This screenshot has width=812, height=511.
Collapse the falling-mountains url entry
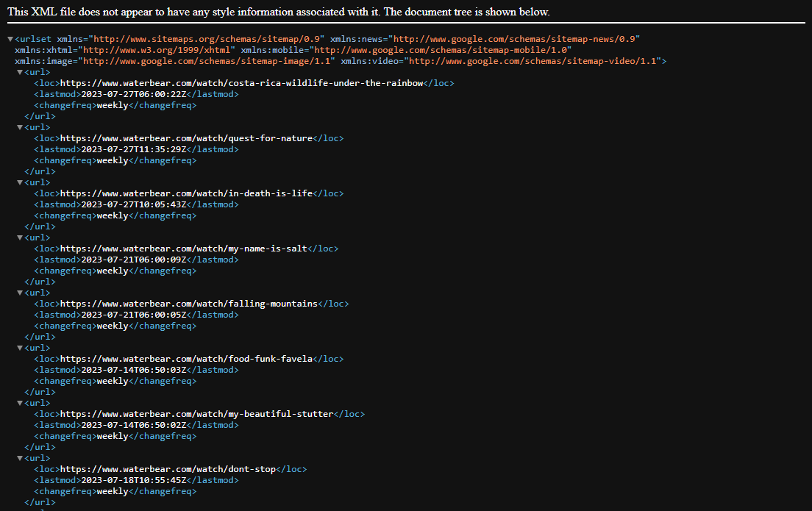click(19, 292)
